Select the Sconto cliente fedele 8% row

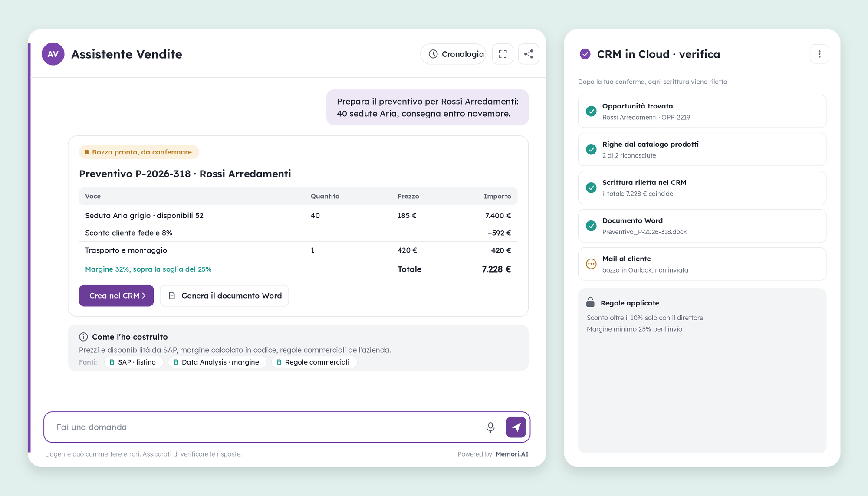[x=298, y=233]
